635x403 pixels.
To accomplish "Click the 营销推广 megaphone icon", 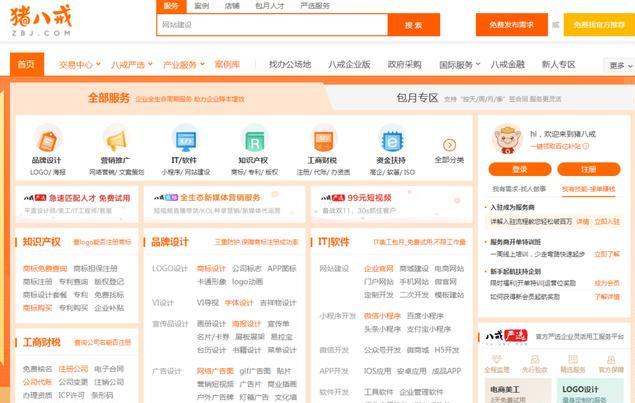I will click(x=116, y=139).
